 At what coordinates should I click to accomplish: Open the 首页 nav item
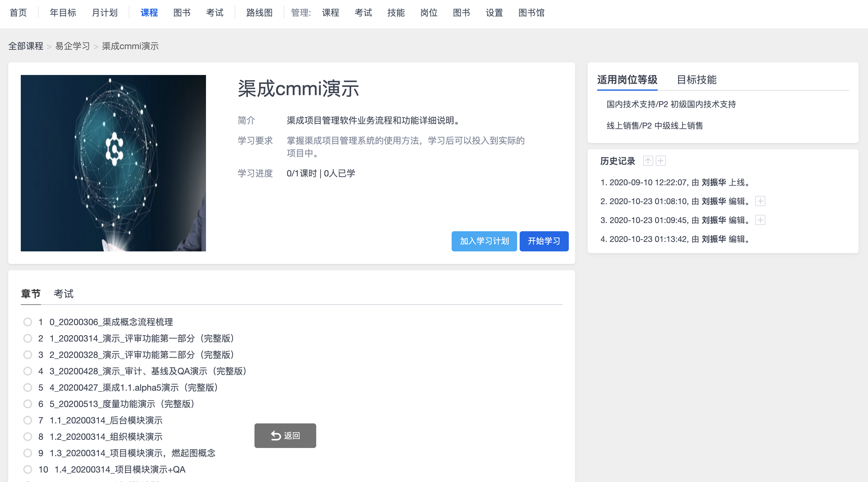18,13
